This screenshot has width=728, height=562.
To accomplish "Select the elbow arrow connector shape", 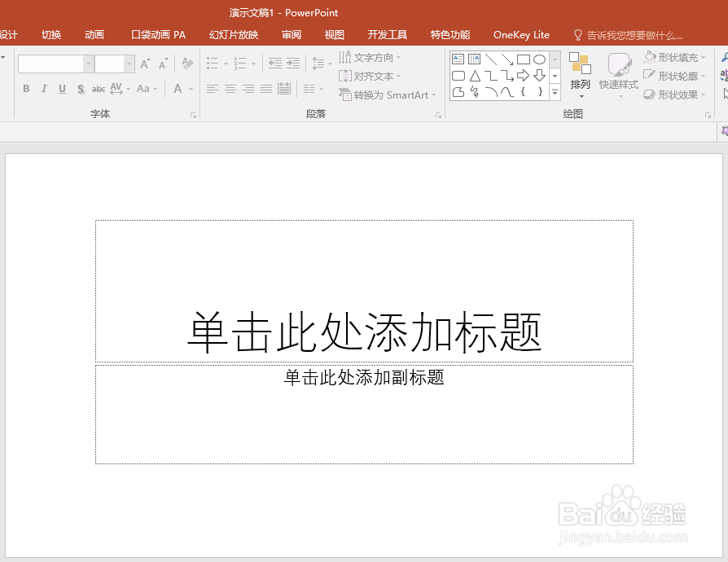I will (x=507, y=75).
